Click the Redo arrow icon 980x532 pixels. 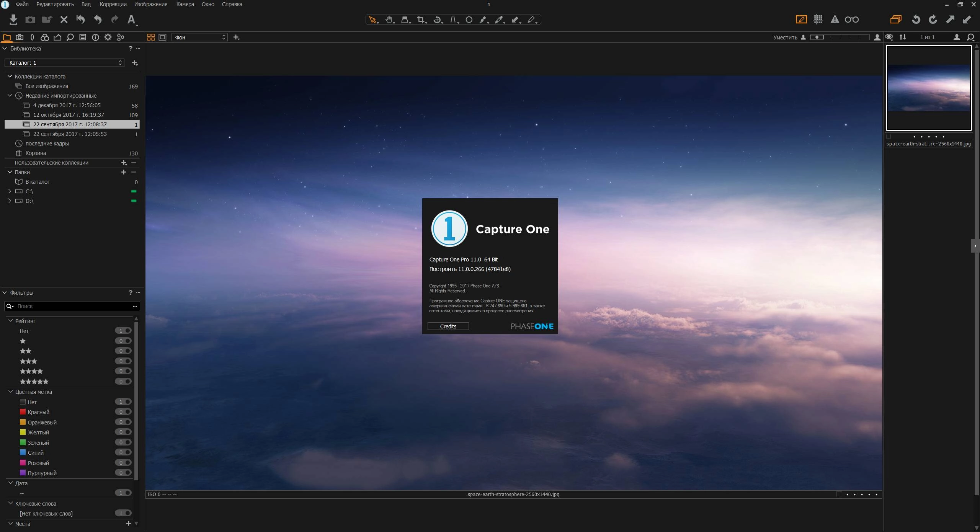[x=114, y=20]
